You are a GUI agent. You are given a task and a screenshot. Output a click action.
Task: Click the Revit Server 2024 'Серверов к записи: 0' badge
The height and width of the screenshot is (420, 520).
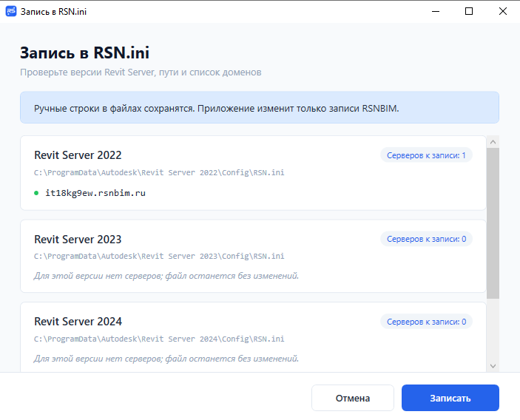pyautogui.click(x=426, y=322)
